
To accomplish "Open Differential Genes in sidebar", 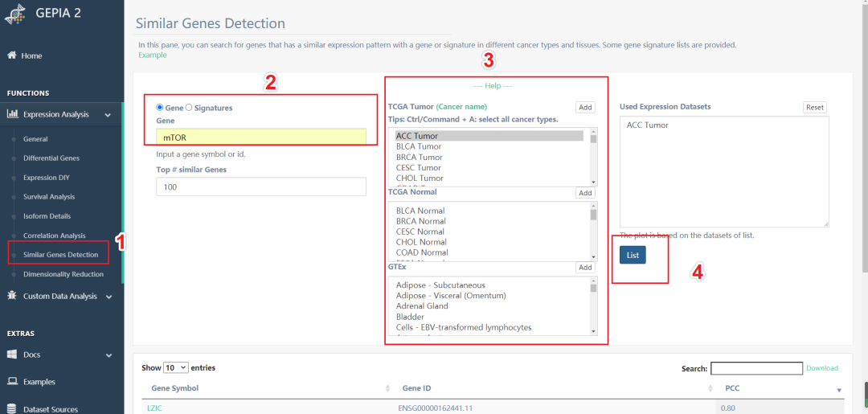I will pos(51,158).
